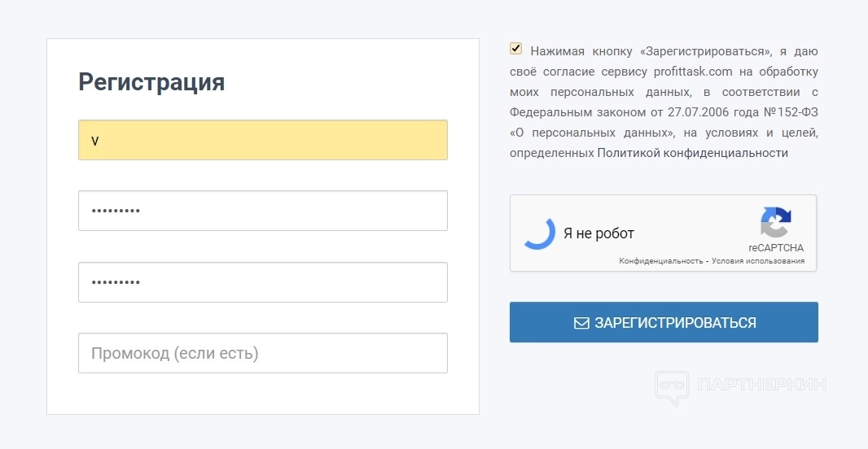Click the "ПАРТНЕРКИН" watermark text
Image resolution: width=868 pixels, height=449 pixels.
(762, 384)
